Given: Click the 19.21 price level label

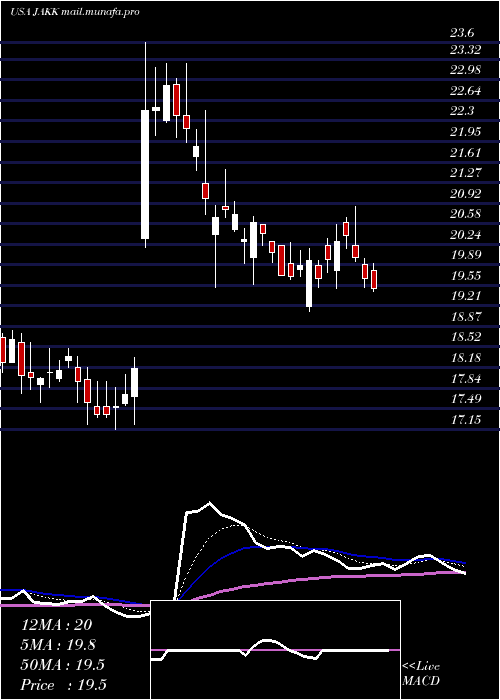Looking at the screenshot, I should (466, 296).
